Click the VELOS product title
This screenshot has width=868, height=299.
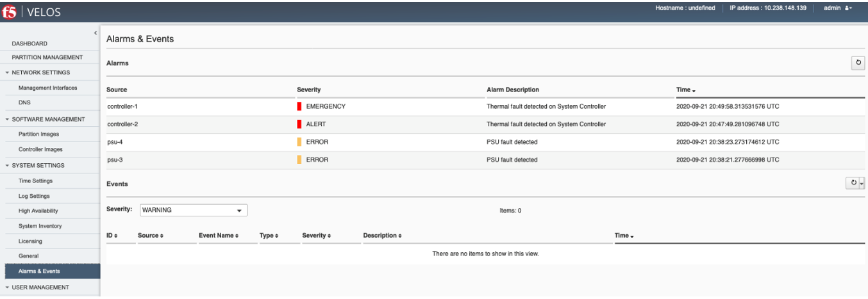(45, 12)
